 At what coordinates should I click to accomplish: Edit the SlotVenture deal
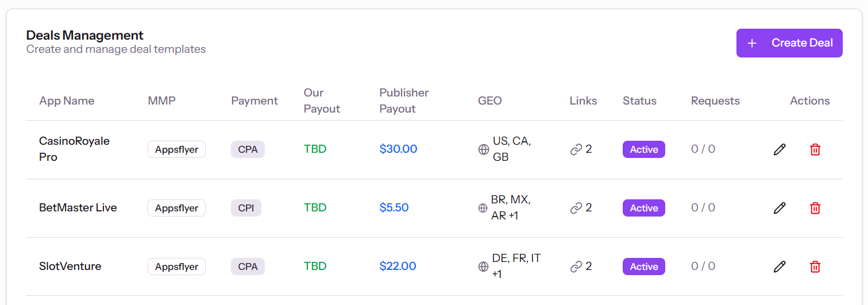coord(780,267)
